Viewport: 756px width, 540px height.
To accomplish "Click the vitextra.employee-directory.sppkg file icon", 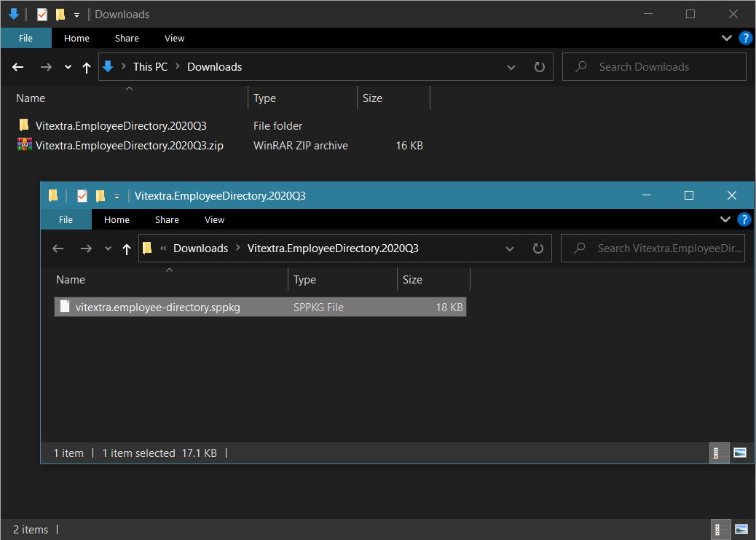I will coord(65,306).
